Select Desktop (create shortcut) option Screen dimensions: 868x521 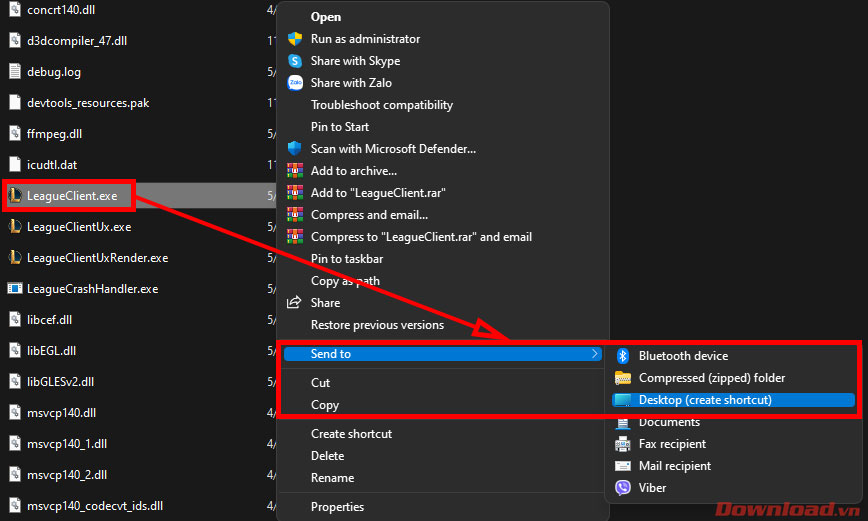pyautogui.click(x=705, y=400)
